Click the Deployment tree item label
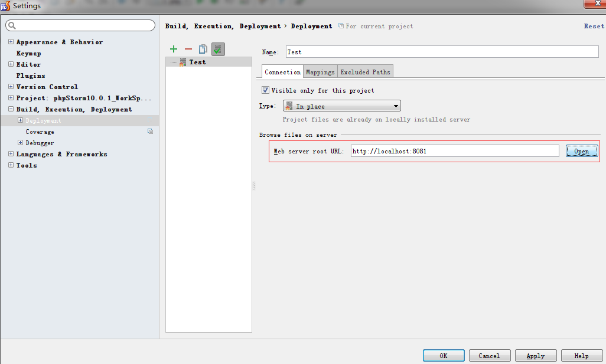The height and width of the screenshot is (364, 606). tap(43, 120)
